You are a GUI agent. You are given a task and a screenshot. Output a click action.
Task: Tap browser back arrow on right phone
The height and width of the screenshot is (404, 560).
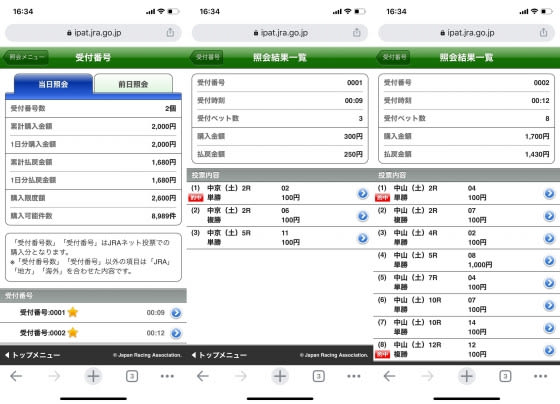389,376
